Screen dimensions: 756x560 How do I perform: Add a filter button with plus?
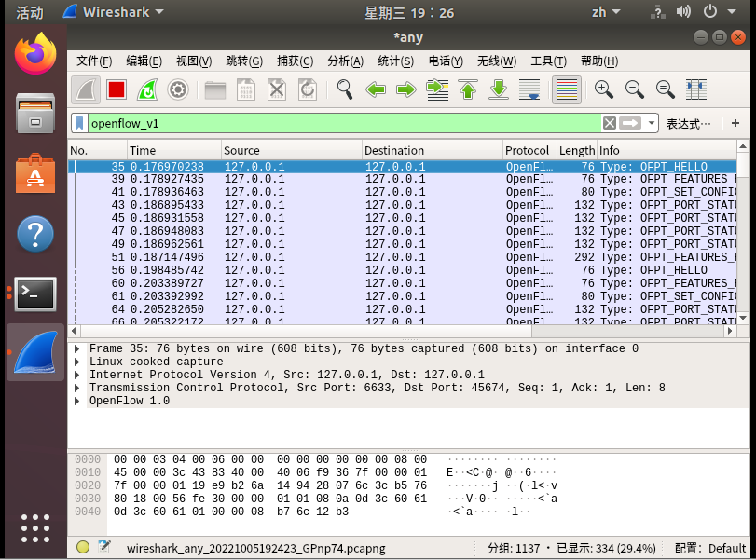[x=735, y=123]
